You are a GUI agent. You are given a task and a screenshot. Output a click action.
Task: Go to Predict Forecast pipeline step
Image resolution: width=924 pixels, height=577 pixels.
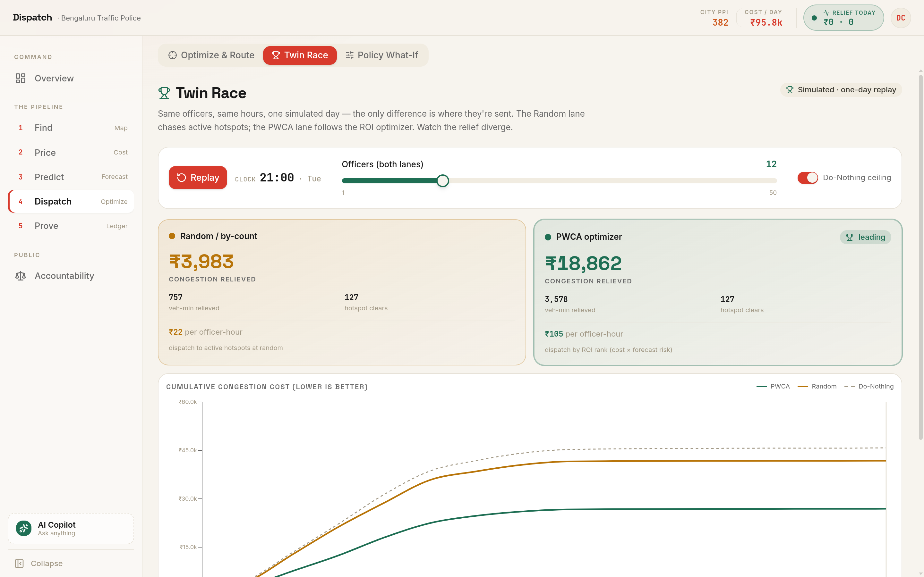[71, 177]
